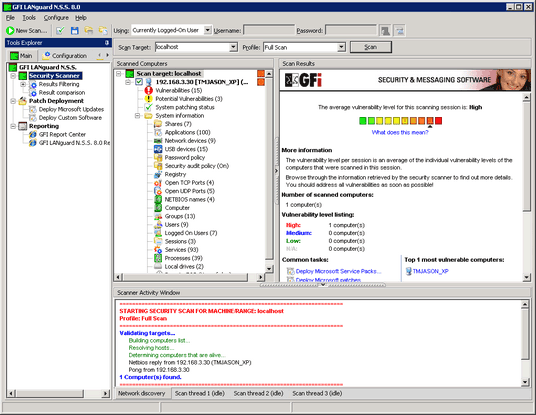
Task: Open the 'What does this mean?' link
Action: [x=400, y=132]
